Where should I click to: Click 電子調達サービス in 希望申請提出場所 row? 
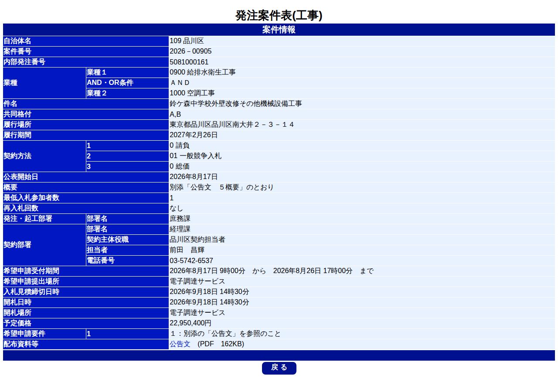pyautogui.click(x=197, y=281)
